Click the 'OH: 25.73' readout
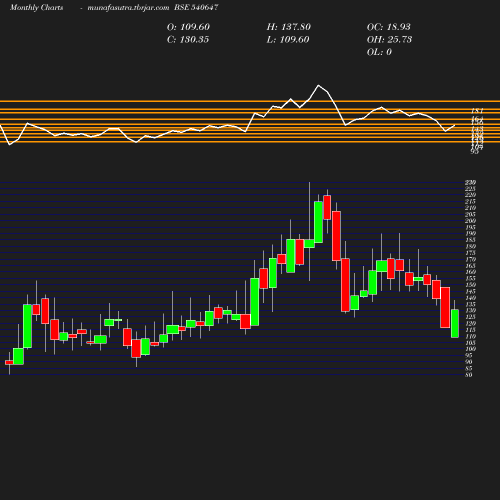This screenshot has height=500, width=500. pyautogui.click(x=389, y=40)
